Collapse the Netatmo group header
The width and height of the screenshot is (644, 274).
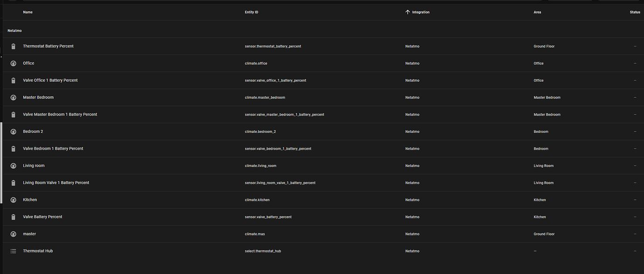[x=14, y=30]
